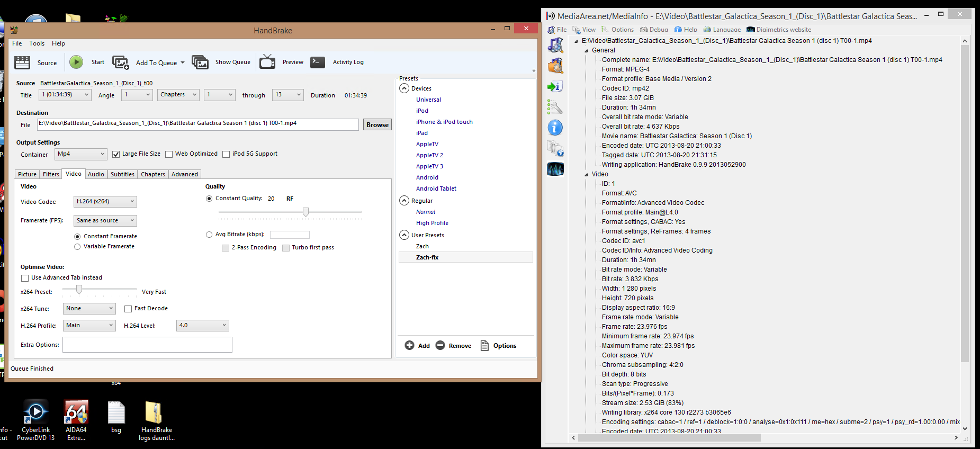
Task: Check Use Advanced Tab instead
Action: 25,278
